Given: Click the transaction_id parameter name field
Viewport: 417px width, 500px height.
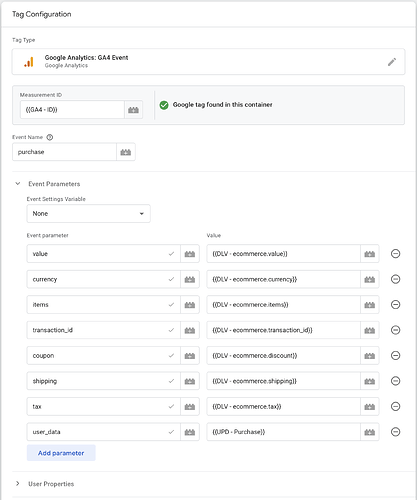Looking at the screenshot, I should pyautogui.click(x=103, y=330).
